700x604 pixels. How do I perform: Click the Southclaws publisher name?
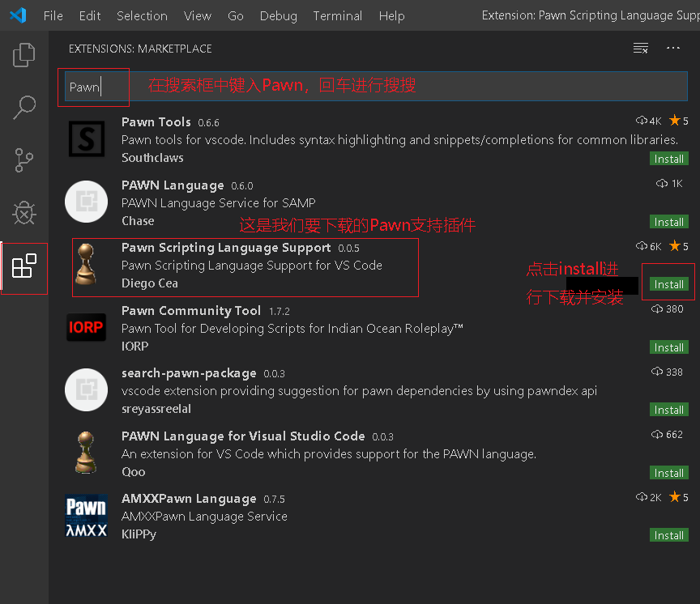(152, 158)
